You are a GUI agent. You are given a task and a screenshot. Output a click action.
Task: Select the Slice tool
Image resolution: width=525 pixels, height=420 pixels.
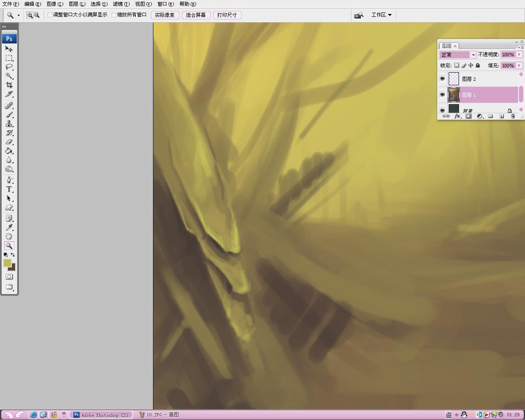pos(9,94)
